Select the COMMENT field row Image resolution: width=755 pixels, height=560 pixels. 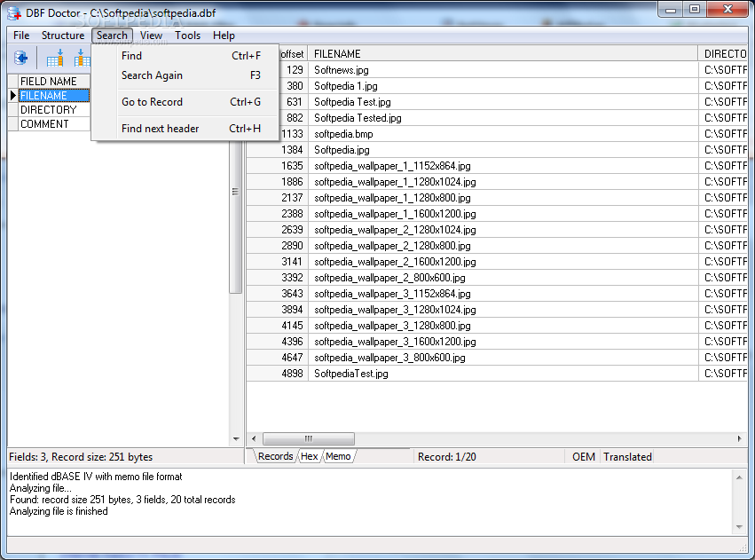54,123
